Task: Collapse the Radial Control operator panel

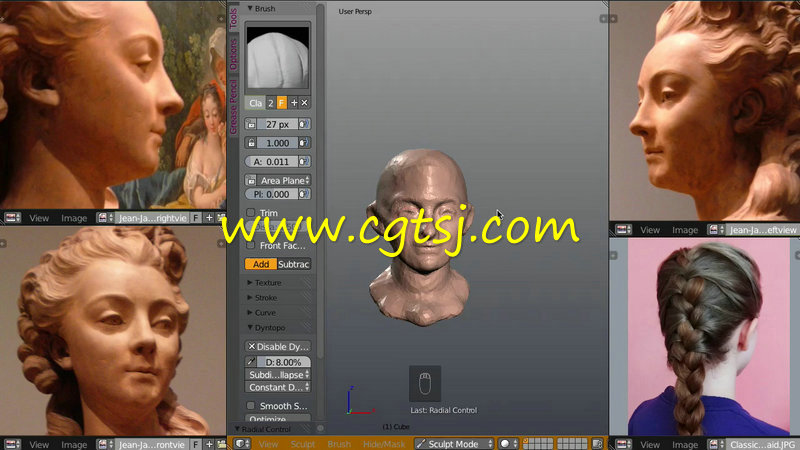Action: pos(263,429)
